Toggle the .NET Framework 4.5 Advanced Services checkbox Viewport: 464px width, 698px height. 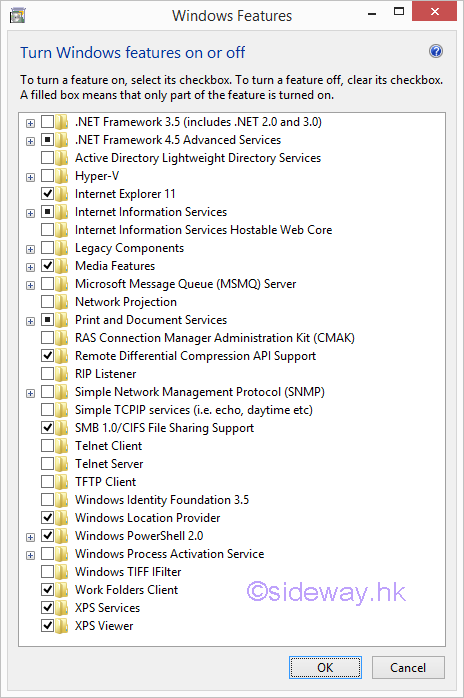(x=47, y=140)
